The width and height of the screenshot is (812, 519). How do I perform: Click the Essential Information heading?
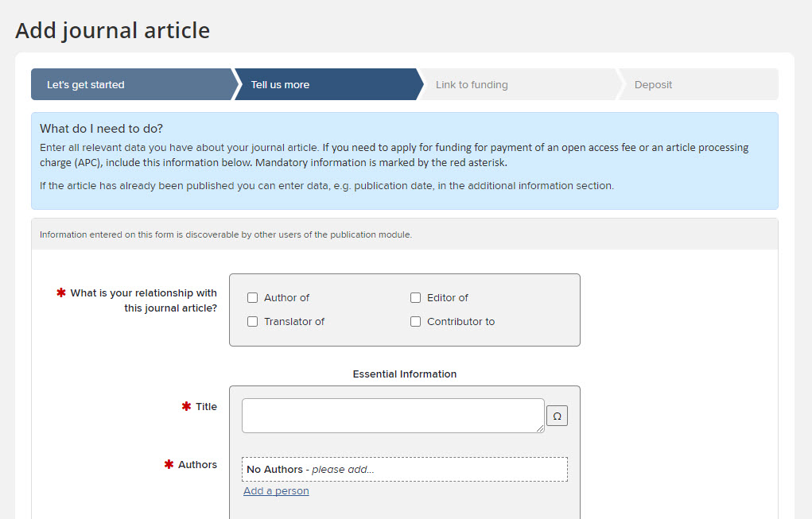tap(404, 374)
